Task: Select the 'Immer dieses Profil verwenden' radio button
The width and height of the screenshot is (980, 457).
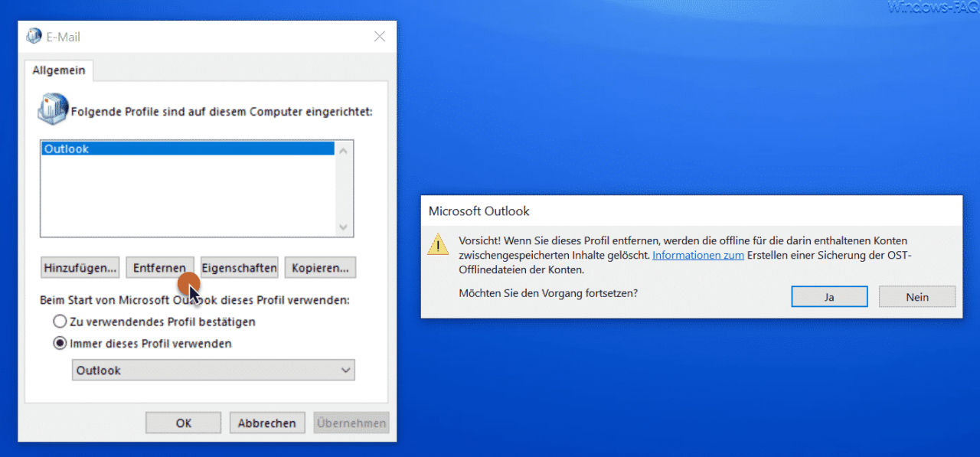Action: [60, 344]
